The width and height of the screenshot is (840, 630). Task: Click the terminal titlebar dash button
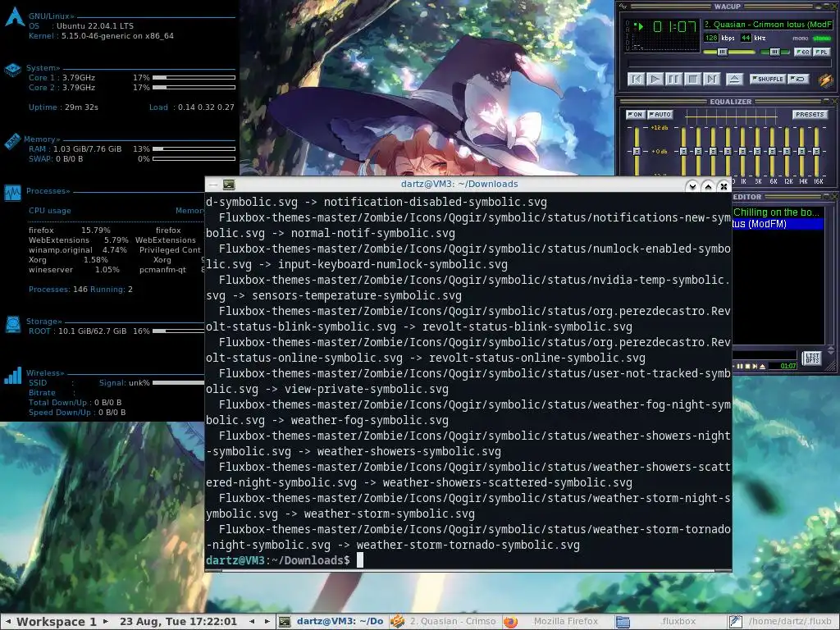213,185
